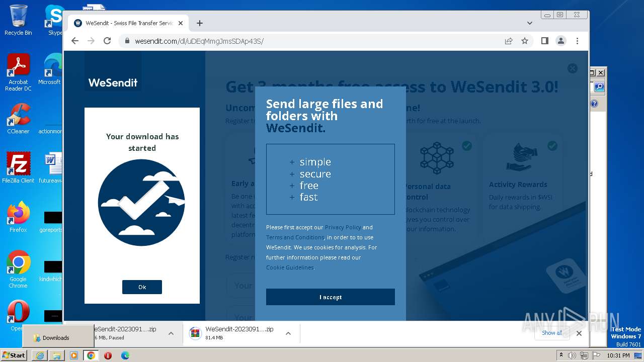
Task: Open the 81.4 MB WeSendit zip download
Action: tap(231, 333)
